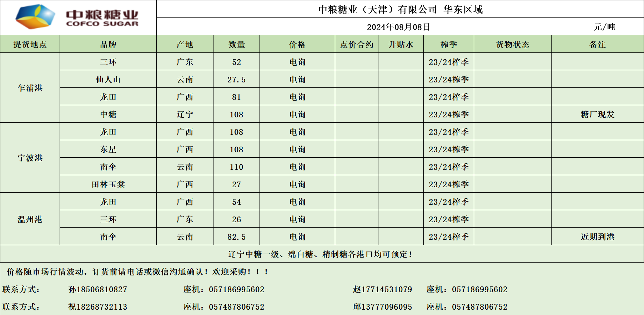Click the contact 祝18268732113
Image resolution: width=644 pixels, height=315 pixels.
pos(97,307)
